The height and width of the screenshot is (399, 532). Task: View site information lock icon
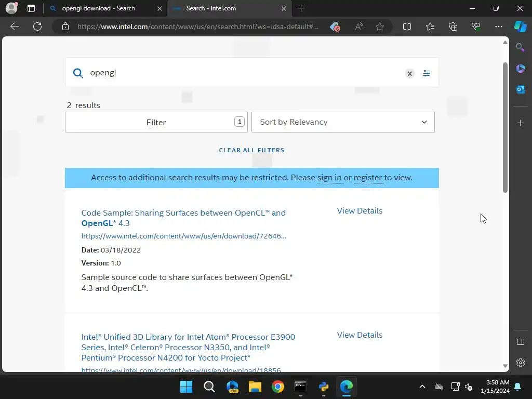[65, 26]
